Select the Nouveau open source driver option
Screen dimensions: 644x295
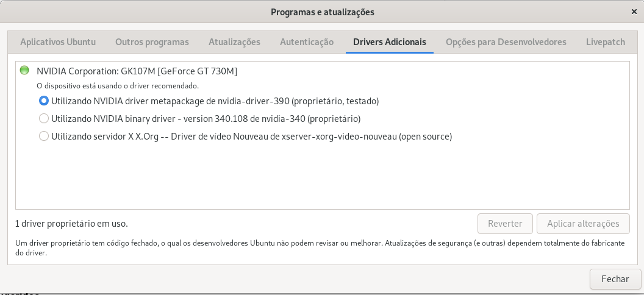click(x=43, y=136)
